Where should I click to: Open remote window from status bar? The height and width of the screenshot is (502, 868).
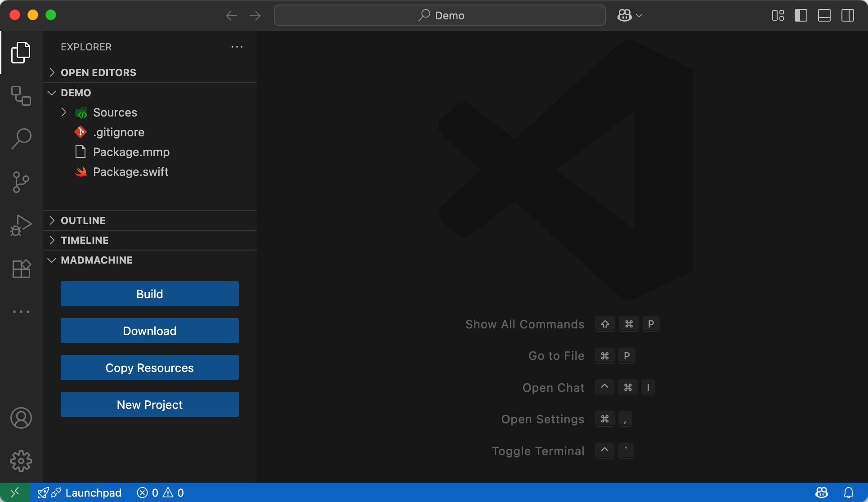[15, 493]
